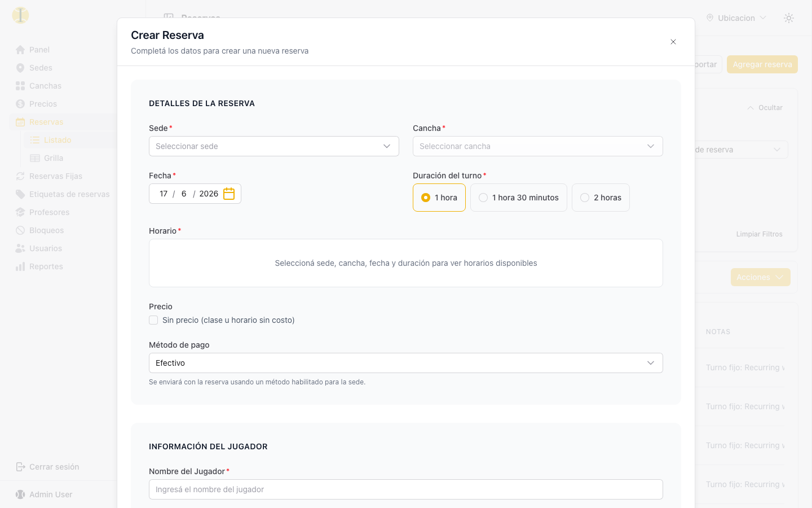Select the 1 hora 30 minutos duration

click(x=519, y=198)
